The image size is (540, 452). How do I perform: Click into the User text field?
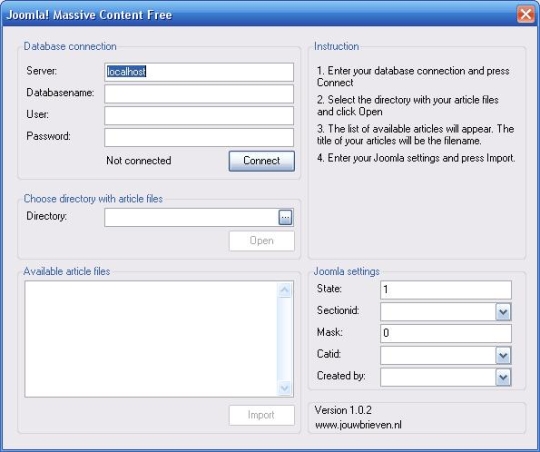coord(199,115)
